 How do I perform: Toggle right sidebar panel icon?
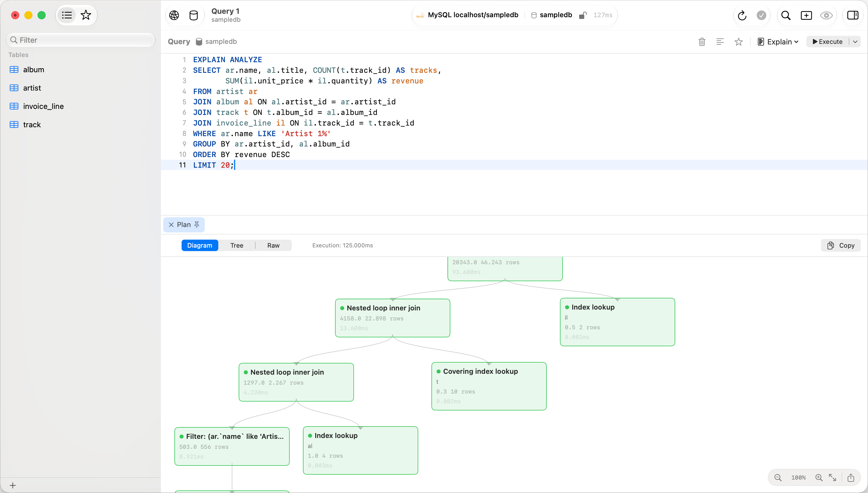click(853, 15)
